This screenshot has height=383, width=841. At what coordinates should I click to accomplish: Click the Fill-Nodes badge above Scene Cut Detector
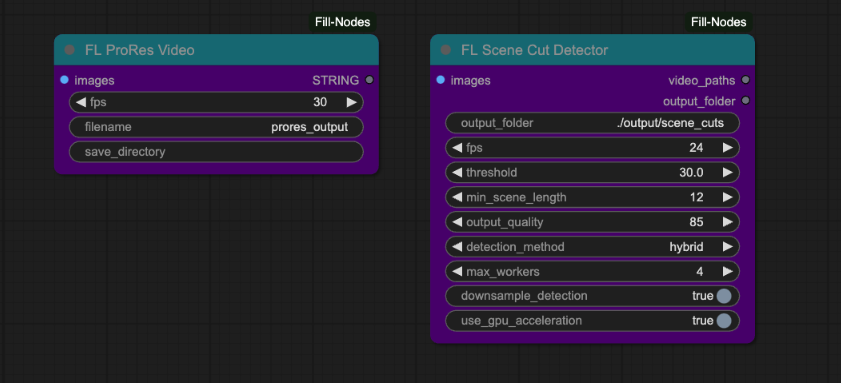[719, 22]
